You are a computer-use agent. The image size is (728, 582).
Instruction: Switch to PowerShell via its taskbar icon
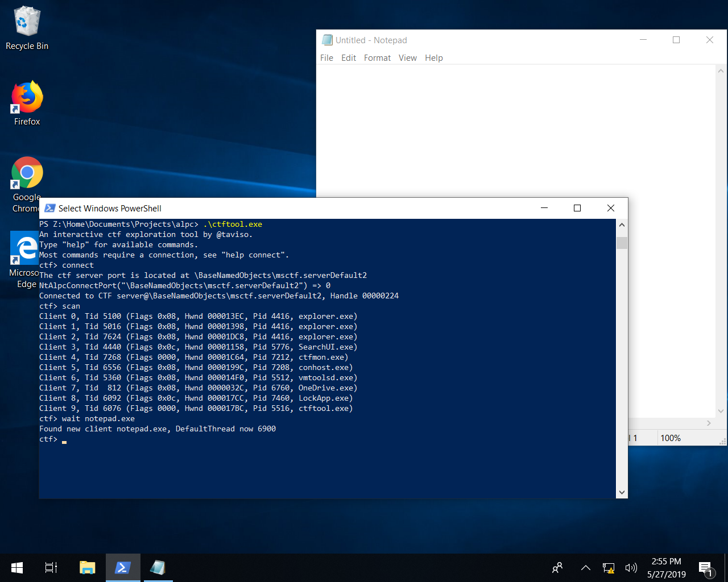click(123, 568)
